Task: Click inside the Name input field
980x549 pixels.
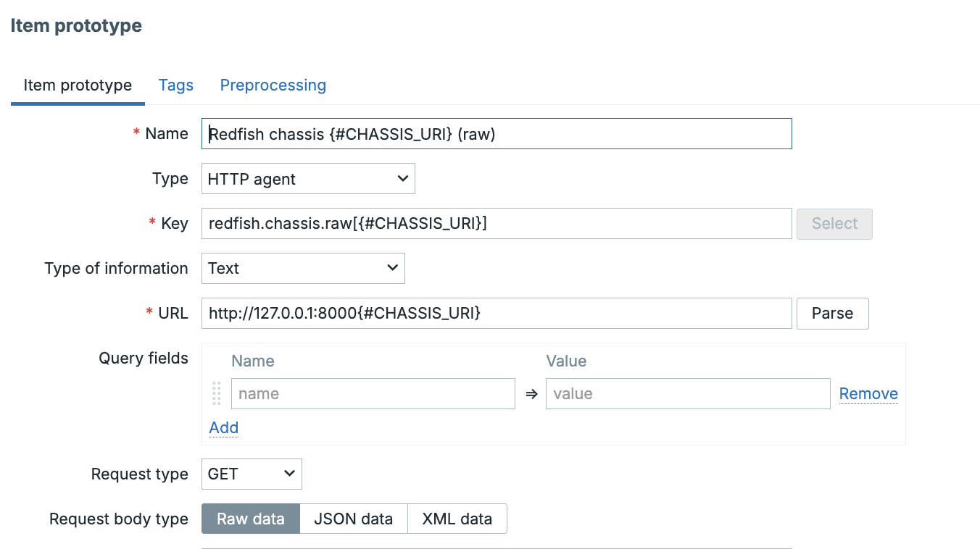Action: tap(497, 133)
